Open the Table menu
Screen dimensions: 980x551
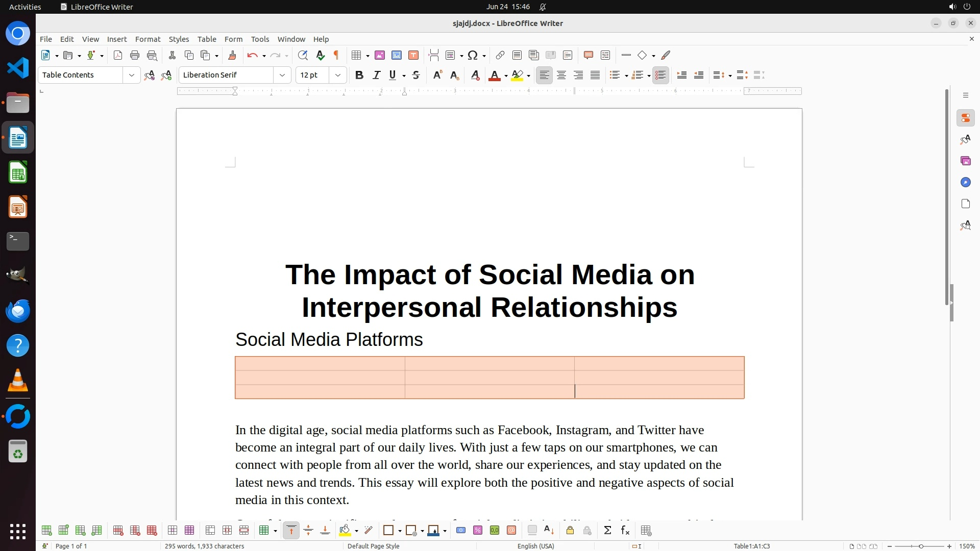tap(207, 39)
